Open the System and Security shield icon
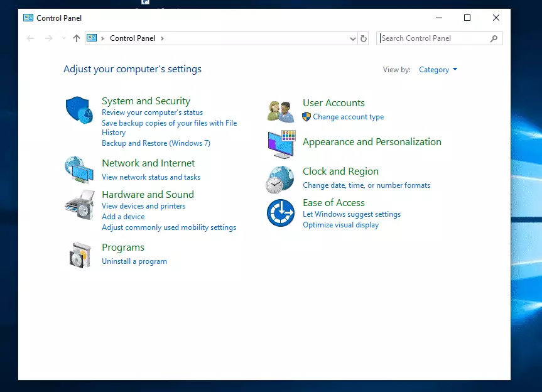 pyautogui.click(x=80, y=110)
